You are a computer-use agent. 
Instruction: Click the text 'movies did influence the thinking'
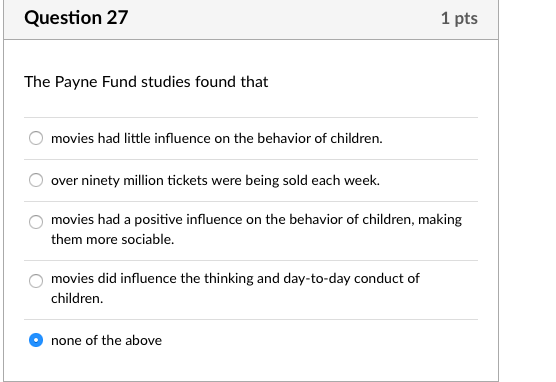tap(152, 278)
